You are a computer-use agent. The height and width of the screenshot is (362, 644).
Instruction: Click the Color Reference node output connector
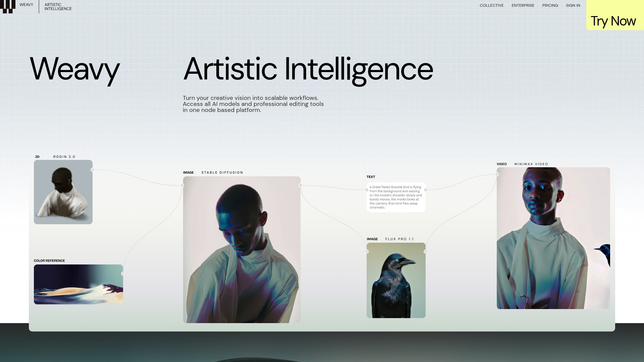(x=123, y=274)
